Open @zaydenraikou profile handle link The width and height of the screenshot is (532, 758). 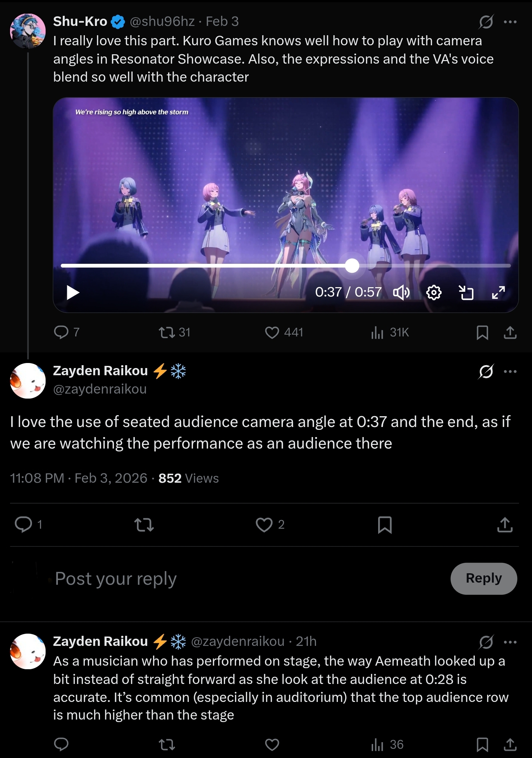[100, 389]
